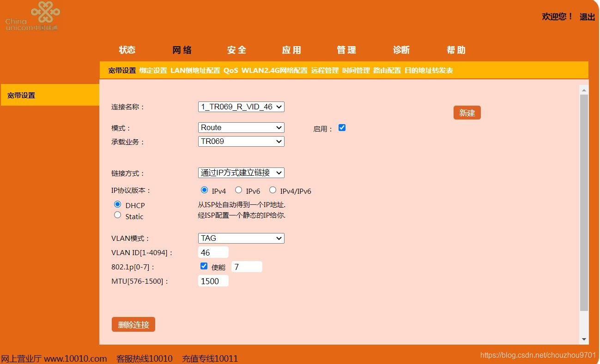The height and width of the screenshot is (364, 600).
Task: Select the IPv4 radio button
Action: coord(204,190)
